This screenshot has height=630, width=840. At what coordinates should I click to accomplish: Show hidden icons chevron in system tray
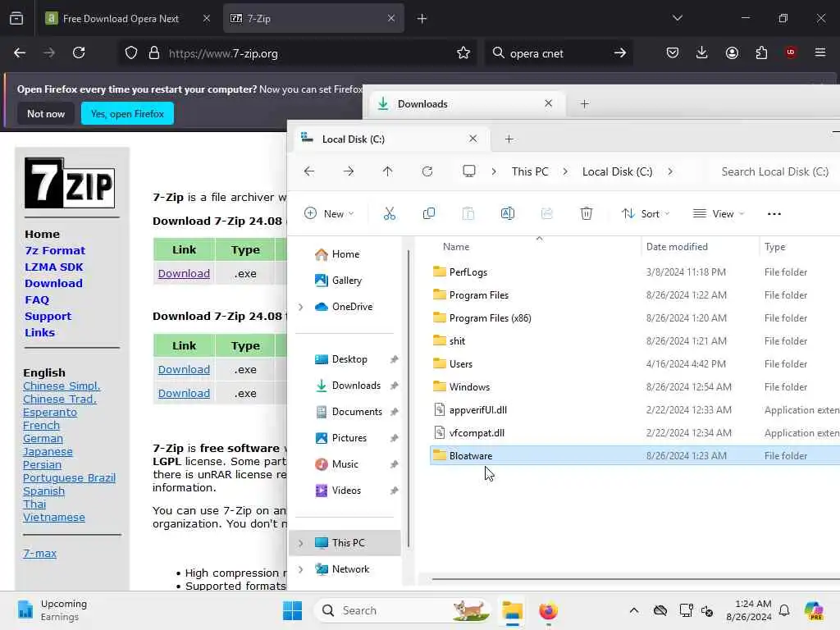[x=634, y=610]
